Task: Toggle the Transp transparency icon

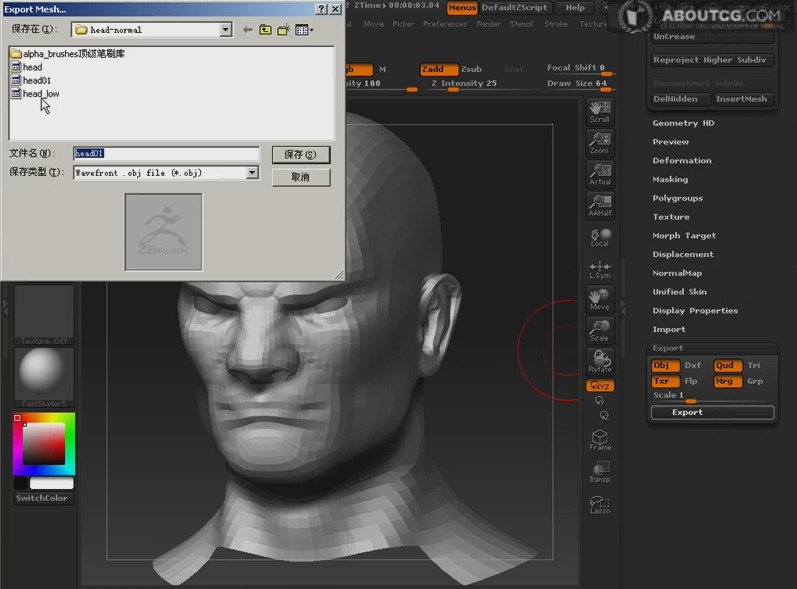Action: coord(600,472)
